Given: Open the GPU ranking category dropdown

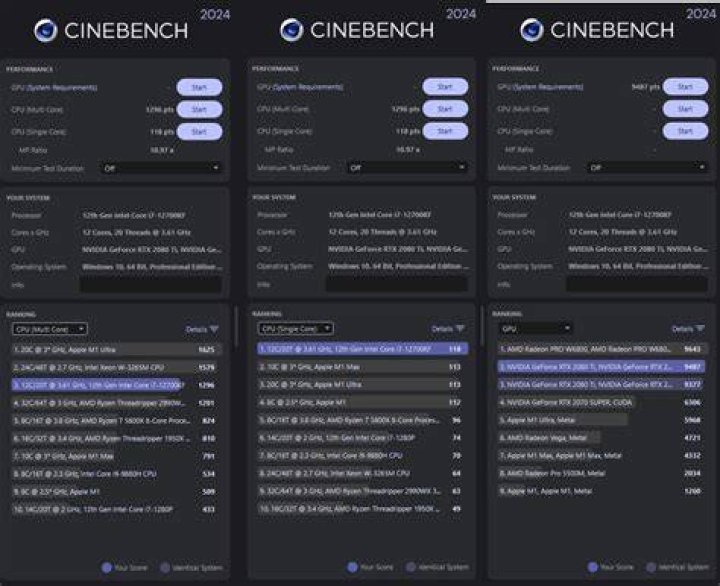Looking at the screenshot, I should pos(535,328).
